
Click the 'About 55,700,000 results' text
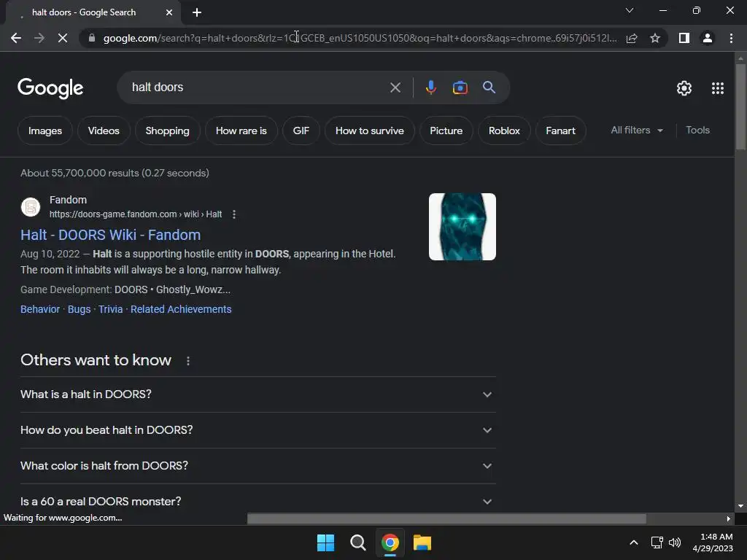(x=115, y=173)
